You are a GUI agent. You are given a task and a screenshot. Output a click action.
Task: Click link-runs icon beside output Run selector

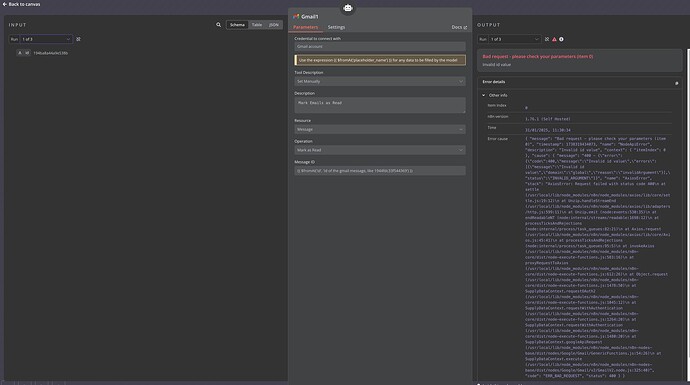coord(547,39)
